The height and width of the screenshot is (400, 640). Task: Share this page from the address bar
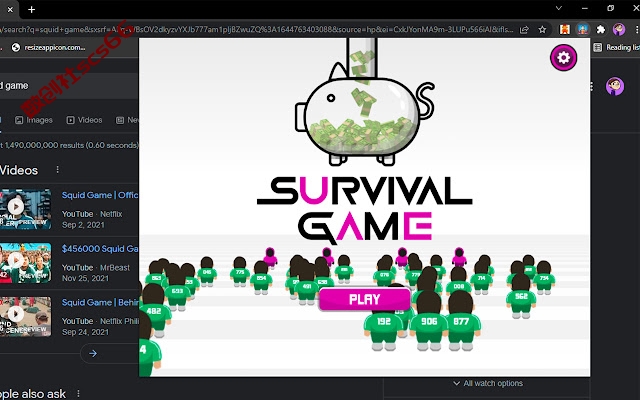pos(524,29)
